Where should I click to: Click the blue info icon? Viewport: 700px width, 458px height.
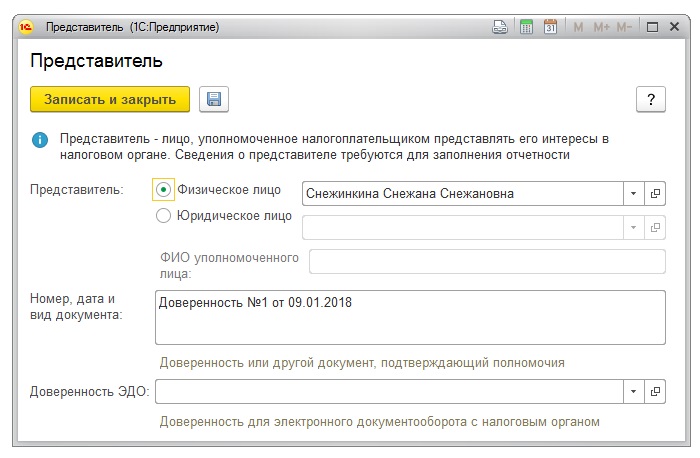(39, 139)
